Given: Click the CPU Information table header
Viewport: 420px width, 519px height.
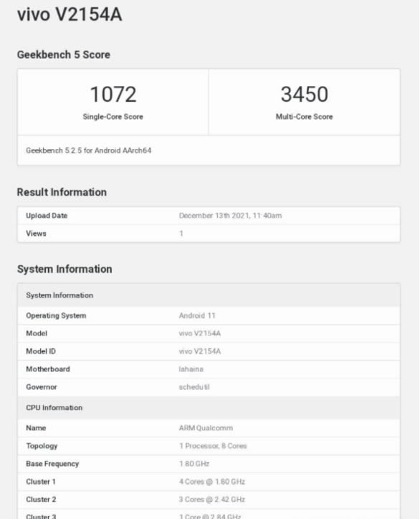Looking at the screenshot, I should click(x=209, y=407).
